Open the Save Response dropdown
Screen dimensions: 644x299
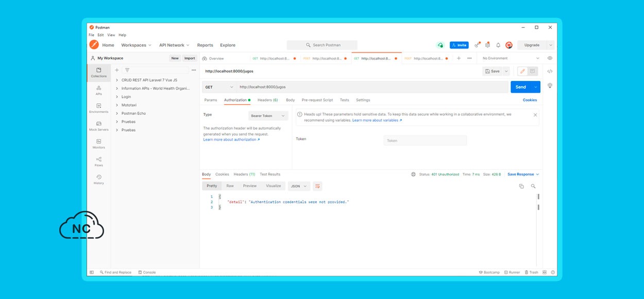[x=523, y=174]
